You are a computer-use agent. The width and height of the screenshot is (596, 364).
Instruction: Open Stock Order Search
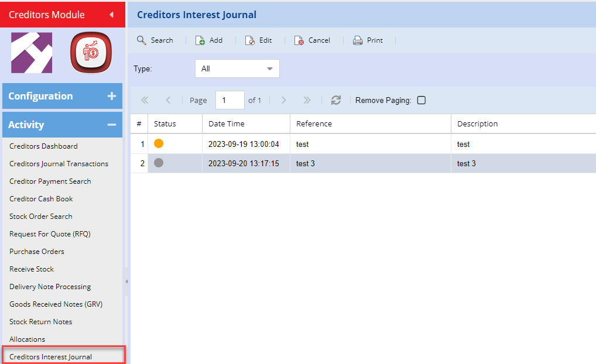click(40, 216)
